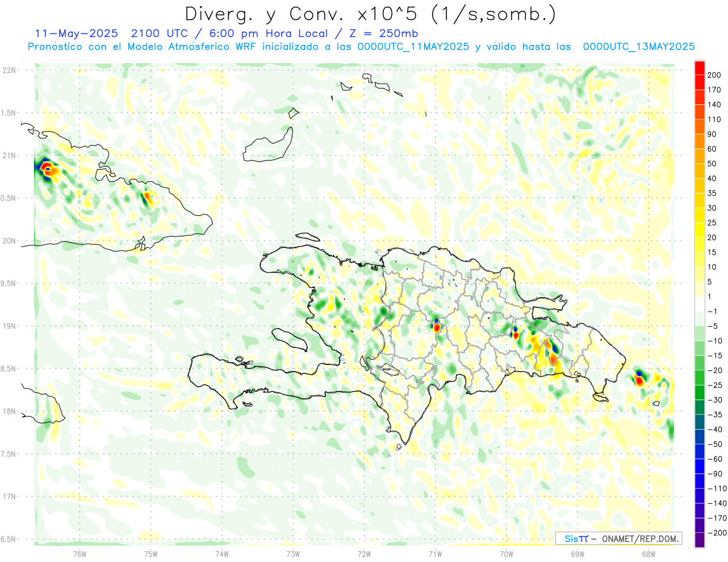Image resolution: width=728 pixels, height=562 pixels.
Task: Click the -35 color bar label
Action: pyautogui.click(x=714, y=415)
